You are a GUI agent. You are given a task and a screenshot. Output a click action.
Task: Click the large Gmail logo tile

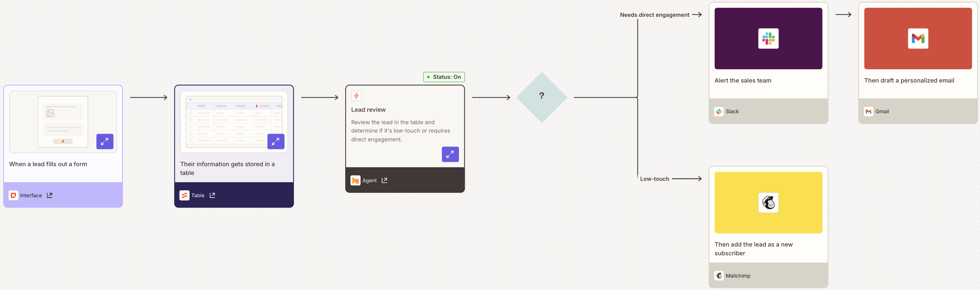[x=918, y=38]
